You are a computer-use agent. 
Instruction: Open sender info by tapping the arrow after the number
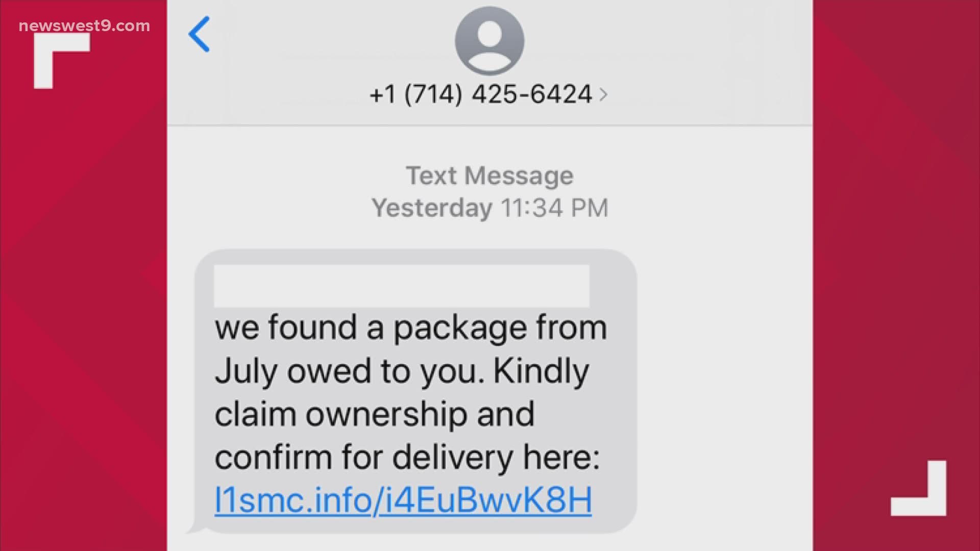pyautogui.click(x=602, y=95)
